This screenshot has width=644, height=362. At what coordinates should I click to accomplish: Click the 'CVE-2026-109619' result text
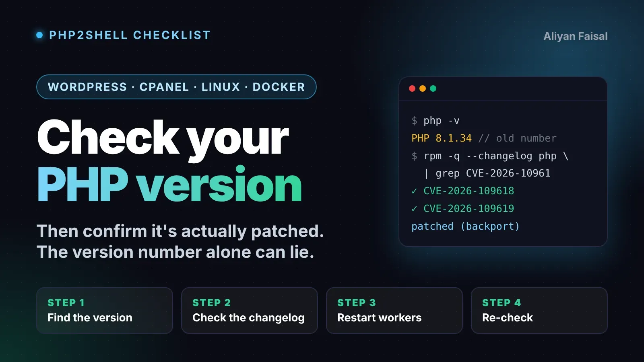(x=469, y=209)
